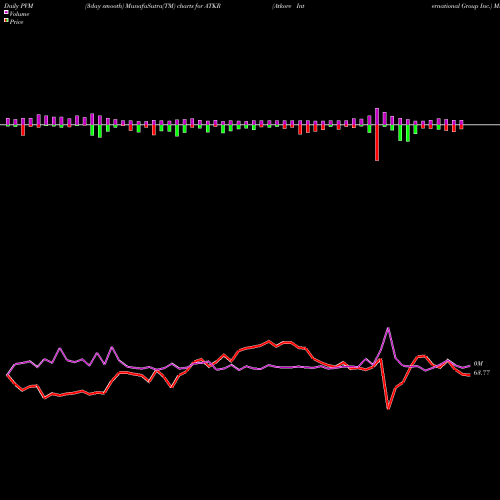Click the magenta volume line peak

[388, 328]
